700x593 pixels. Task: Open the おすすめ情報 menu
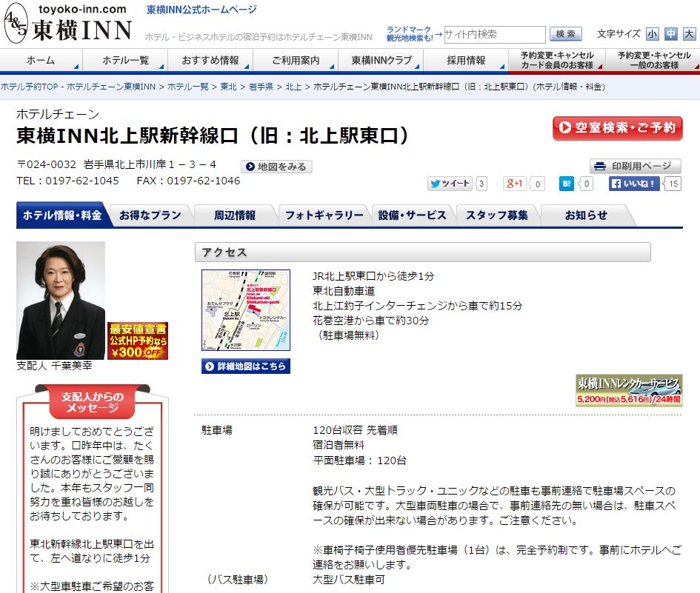(210, 60)
